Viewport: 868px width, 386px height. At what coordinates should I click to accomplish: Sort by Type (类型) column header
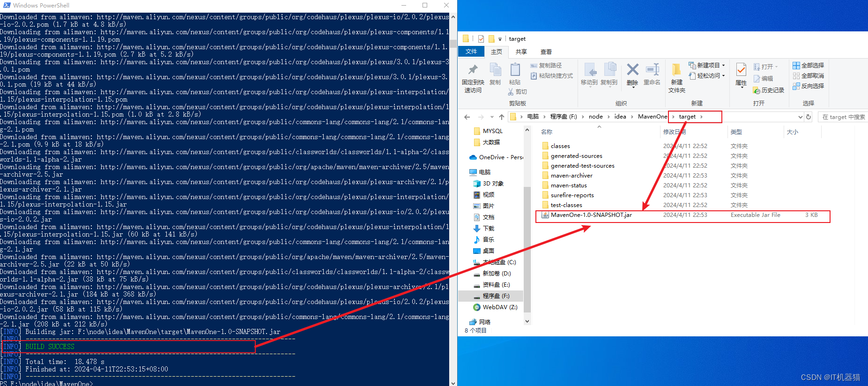pos(736,132)
